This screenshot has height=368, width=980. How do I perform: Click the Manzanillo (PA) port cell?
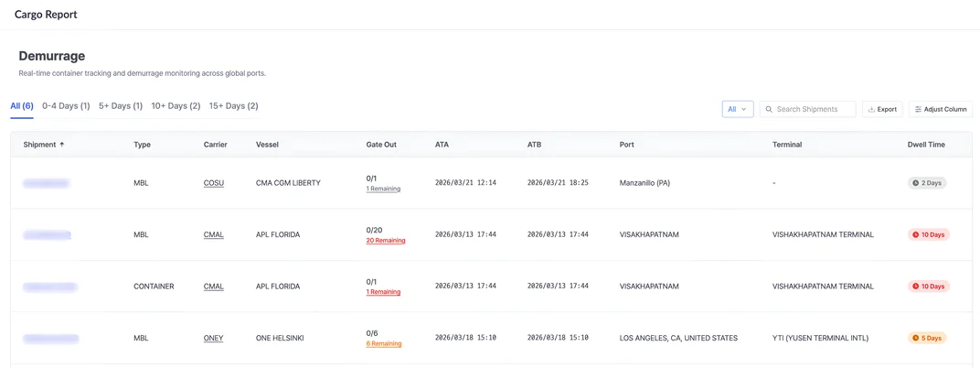[x=646, y=183]
